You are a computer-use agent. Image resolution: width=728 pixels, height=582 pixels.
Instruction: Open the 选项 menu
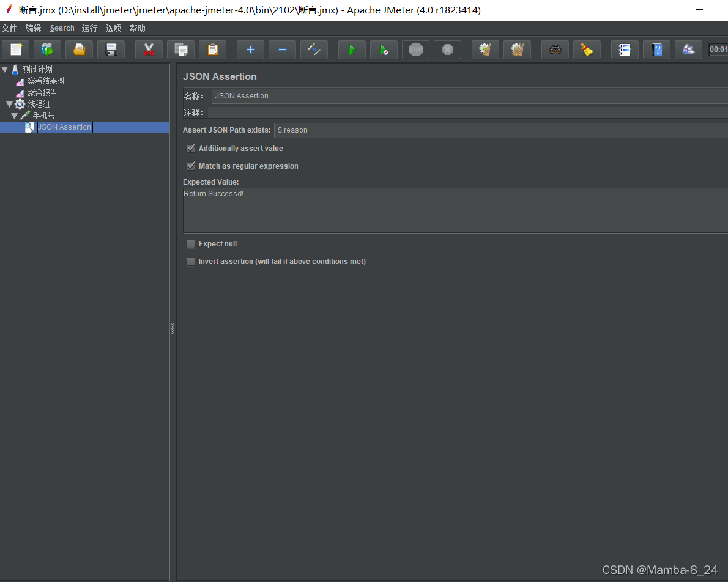pos(113,28)
